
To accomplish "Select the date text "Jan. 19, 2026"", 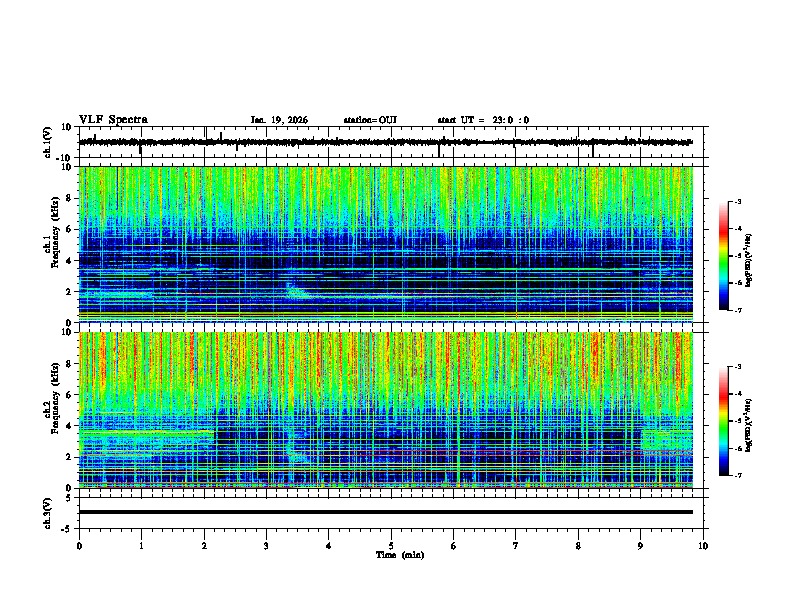I will pyautogui.click(x=279, y=120).
